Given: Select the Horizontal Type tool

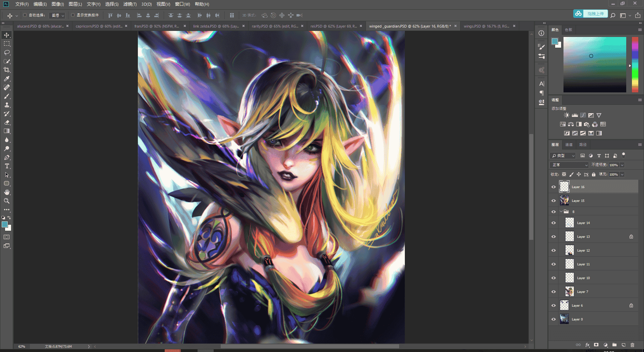Looking at the screenshot, I should click(x=7, y=166).
